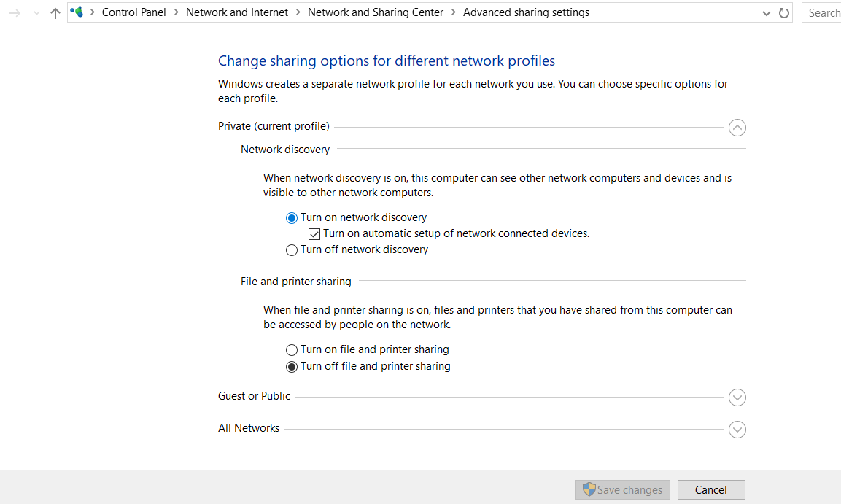Select Turn off file and printer sharing

point(291,366)
